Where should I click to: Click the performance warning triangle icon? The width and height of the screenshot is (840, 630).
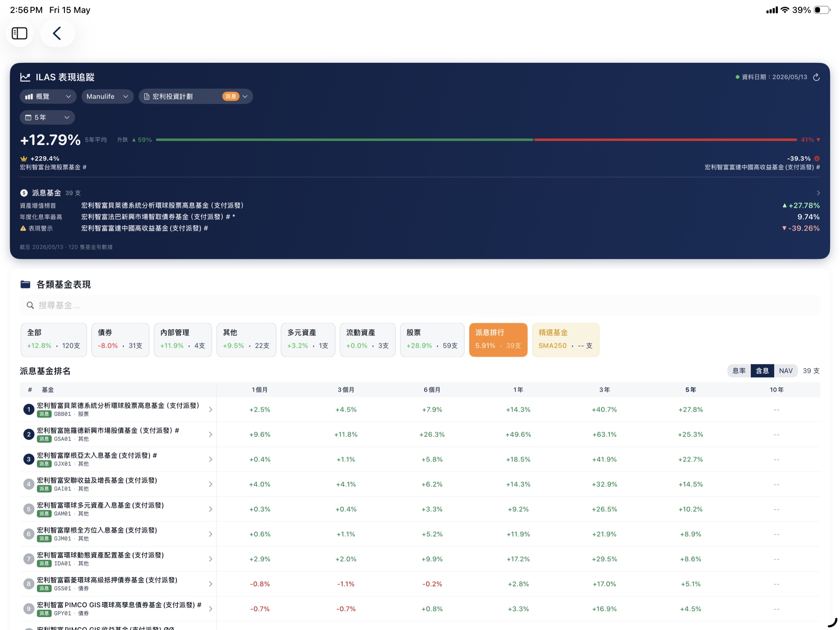click(x=23, y=228)
